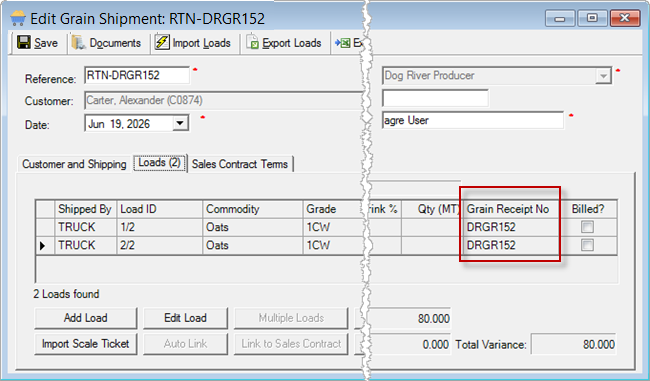650x381 pixels.
Task: Click the empty field below Dog River Producer
Action: pos(435,99)
